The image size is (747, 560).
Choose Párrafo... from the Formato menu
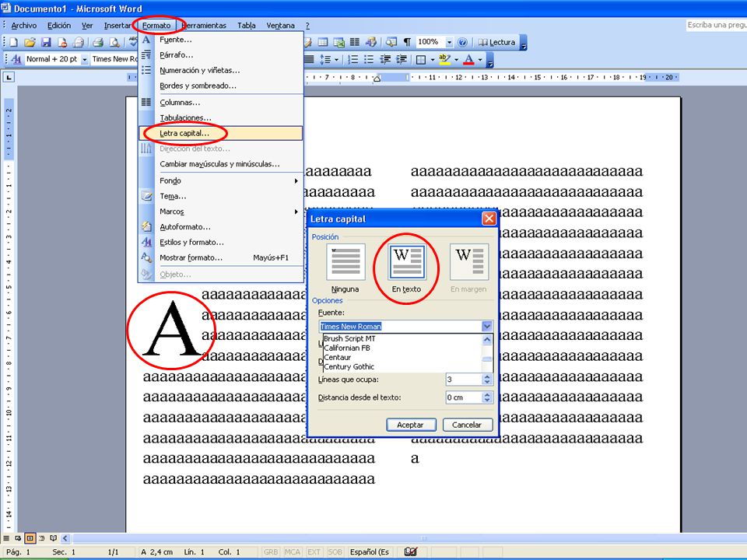221,54
